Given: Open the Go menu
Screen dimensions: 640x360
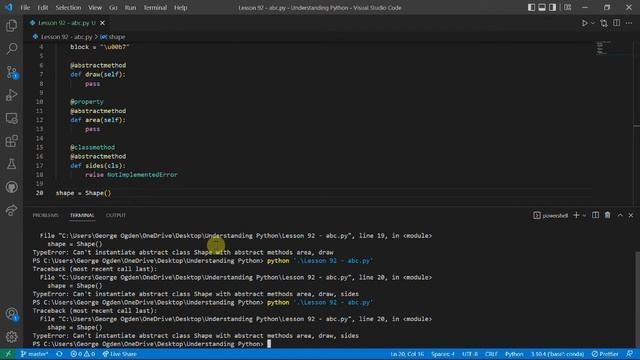Looking at the screenshot, I should click(x=113, y=7).
